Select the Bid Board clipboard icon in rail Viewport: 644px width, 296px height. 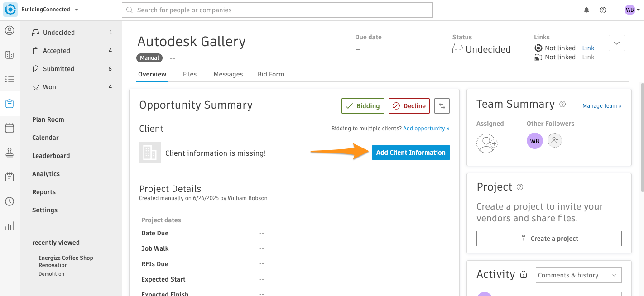(10, 104)
